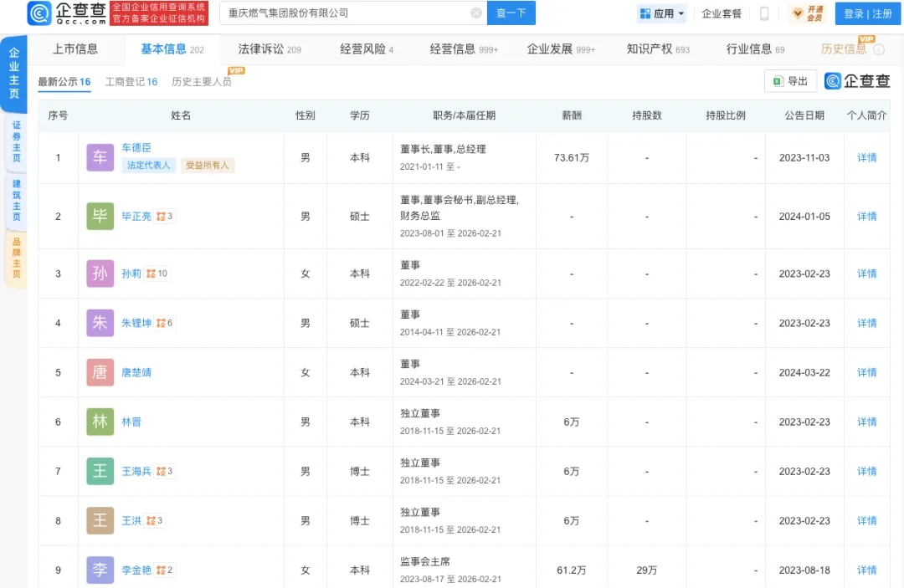Click 王海兵 avatar tile

[100, 471]
